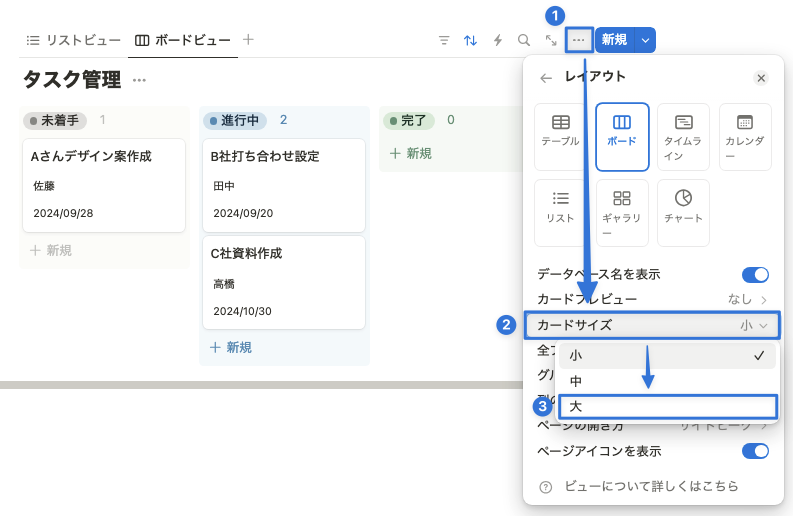Close the レイアウト panel

click(x=761, y=78)
